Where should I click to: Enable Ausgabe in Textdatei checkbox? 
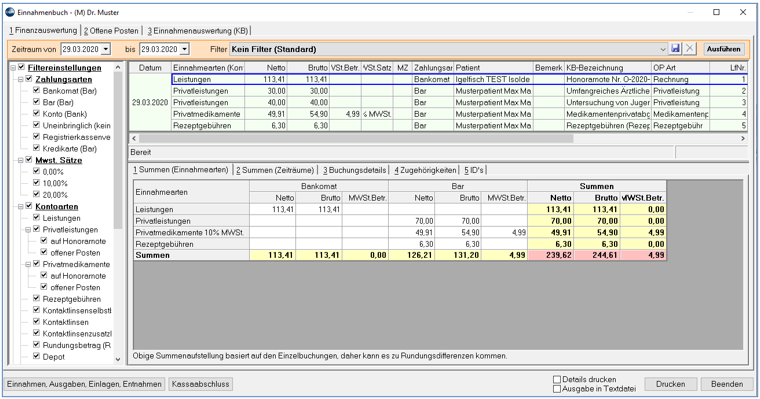coord(557,388)
